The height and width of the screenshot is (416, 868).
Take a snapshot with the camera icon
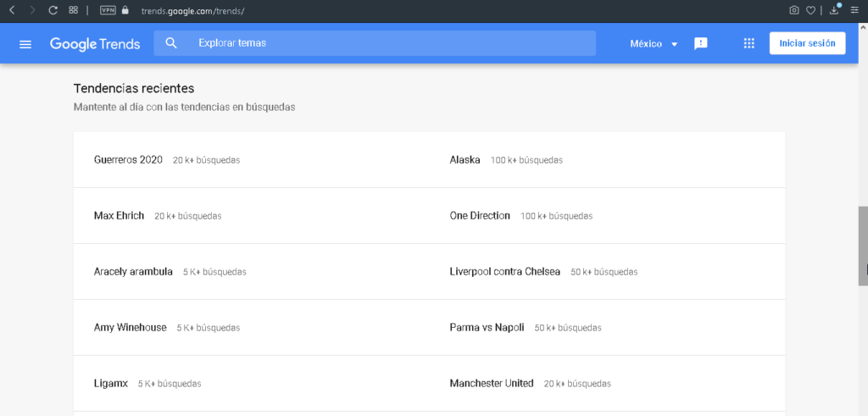(793, 10)
